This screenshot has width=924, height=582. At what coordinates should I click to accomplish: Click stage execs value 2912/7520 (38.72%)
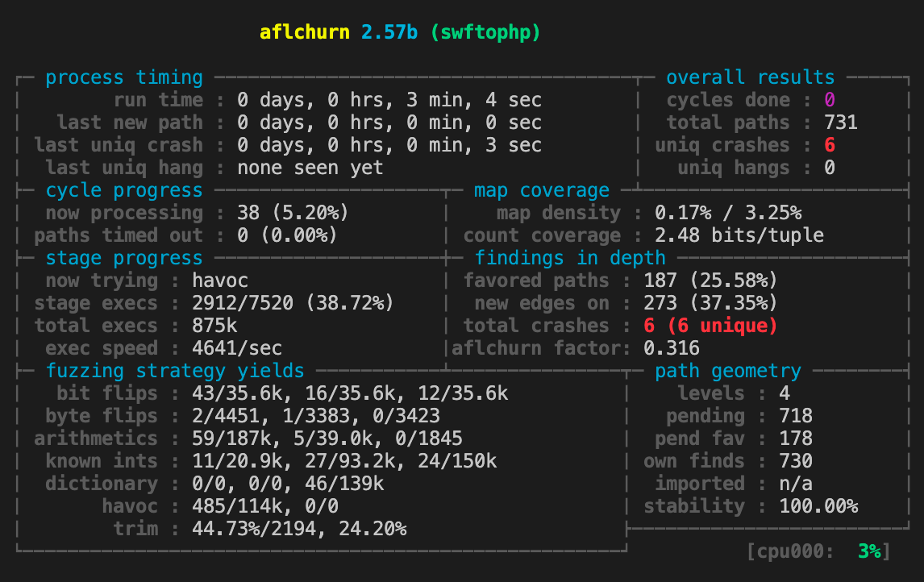[293, 303]
